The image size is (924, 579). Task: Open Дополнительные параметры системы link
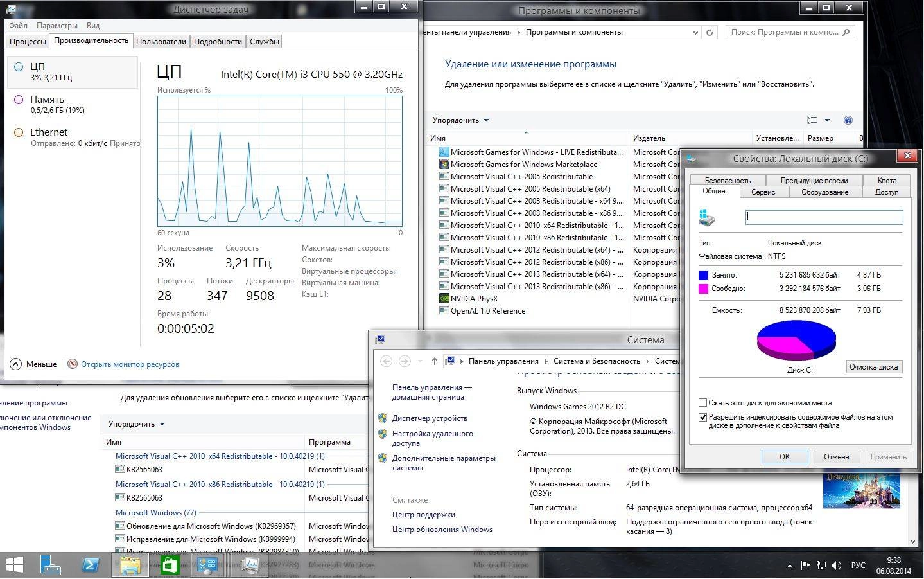pos(444,463)
